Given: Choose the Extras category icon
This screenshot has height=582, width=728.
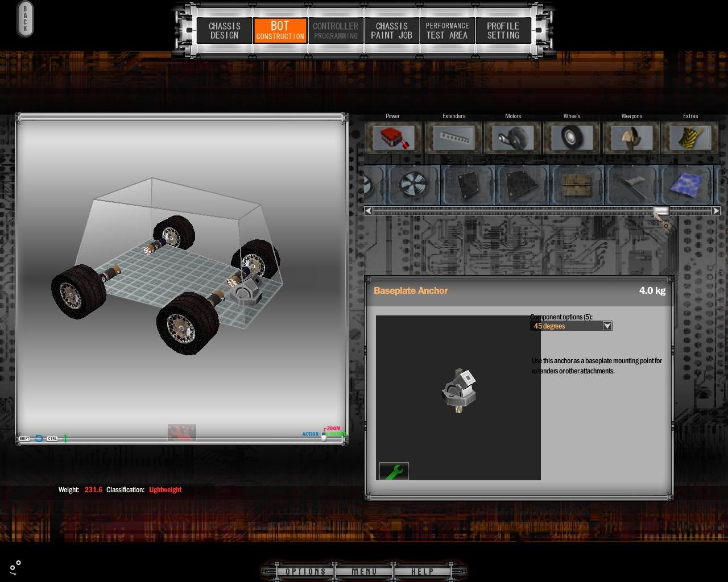Looking at the screenshot, I should [690, 138].
